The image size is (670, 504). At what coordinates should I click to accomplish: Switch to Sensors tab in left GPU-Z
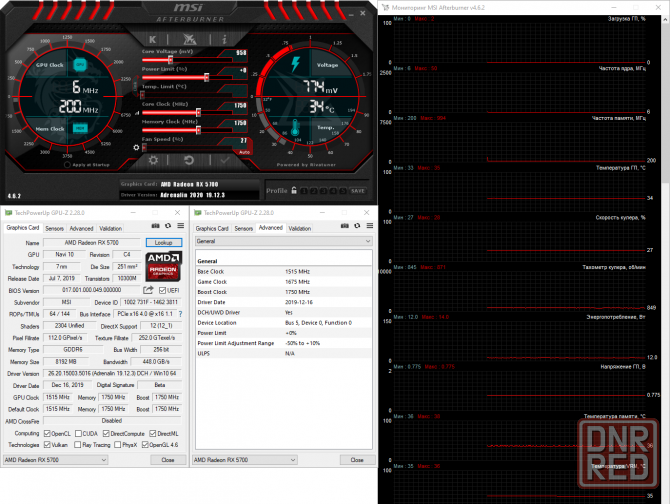pyautogui.click(x=54, y=229)
